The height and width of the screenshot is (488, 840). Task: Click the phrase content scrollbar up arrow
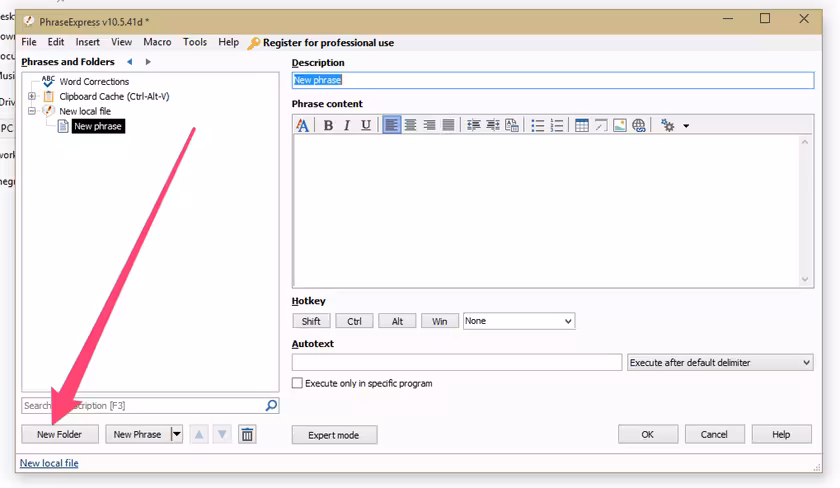(805, 142)
